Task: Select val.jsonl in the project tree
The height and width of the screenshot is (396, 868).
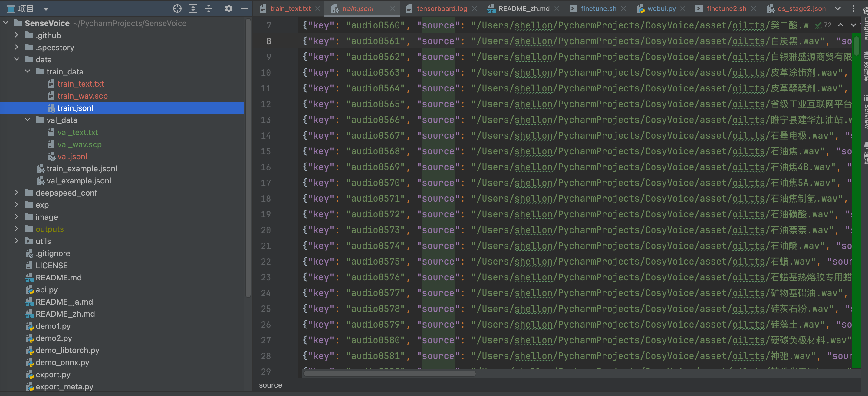Action: 72,157
